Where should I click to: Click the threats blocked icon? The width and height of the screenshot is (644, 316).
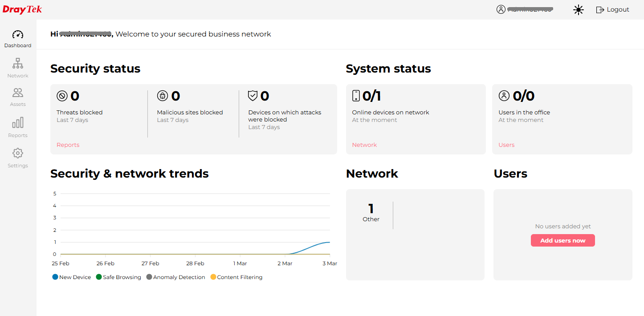coord(62,96)
